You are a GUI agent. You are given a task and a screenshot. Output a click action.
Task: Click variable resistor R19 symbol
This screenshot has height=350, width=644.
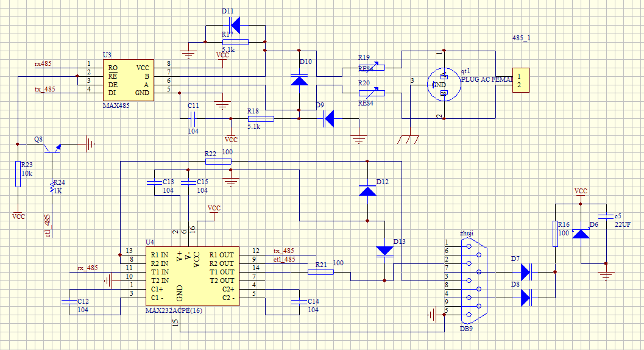click(372, 68)
